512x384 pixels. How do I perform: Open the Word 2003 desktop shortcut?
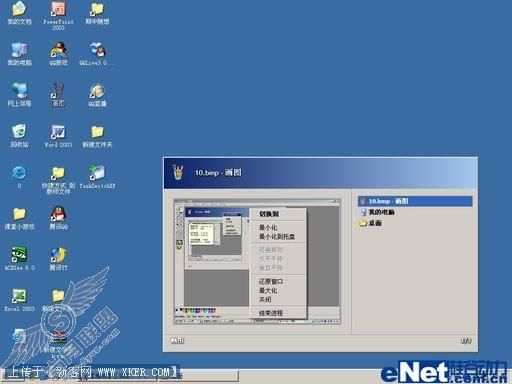pos(58,136)
